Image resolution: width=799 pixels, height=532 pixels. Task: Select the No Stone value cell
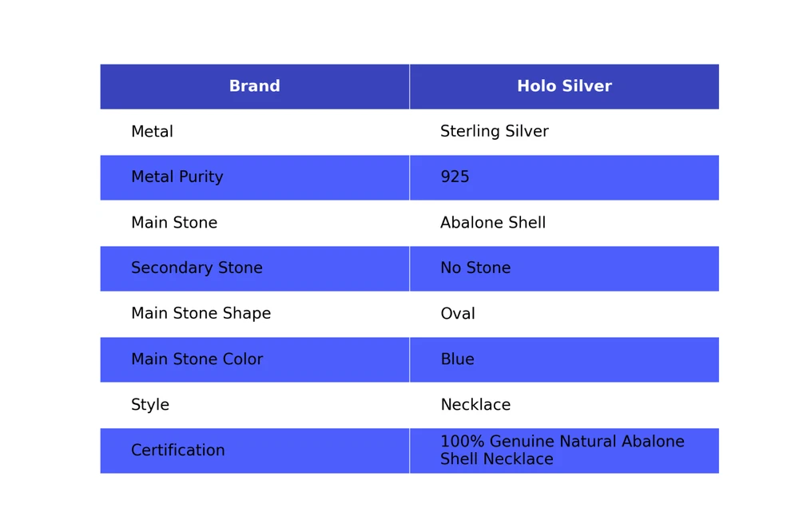tap(475, 268)
